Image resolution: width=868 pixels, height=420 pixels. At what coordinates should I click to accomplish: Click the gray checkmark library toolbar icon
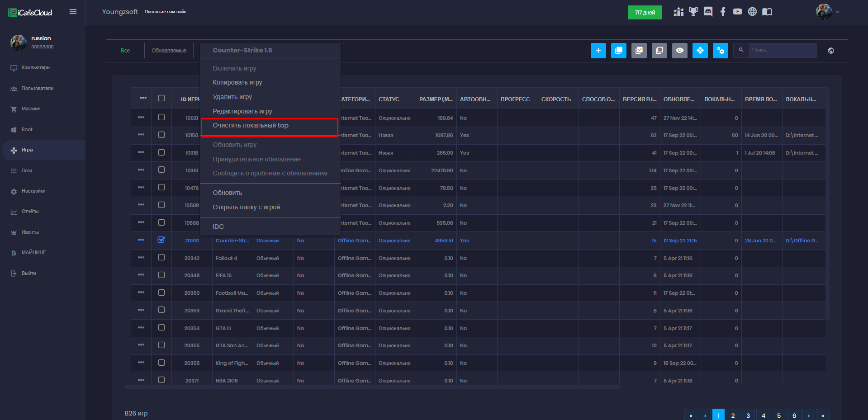pyautogui.click(x=639, y=51)
